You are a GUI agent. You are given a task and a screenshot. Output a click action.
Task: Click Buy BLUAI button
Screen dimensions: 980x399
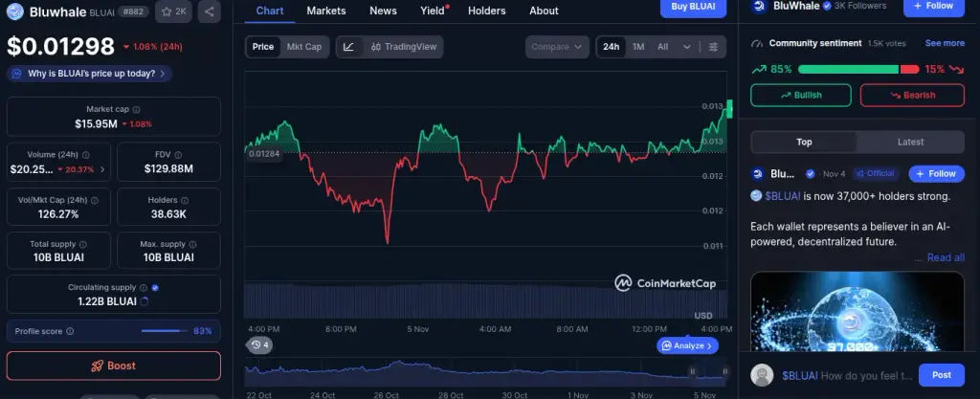(694, 7)
